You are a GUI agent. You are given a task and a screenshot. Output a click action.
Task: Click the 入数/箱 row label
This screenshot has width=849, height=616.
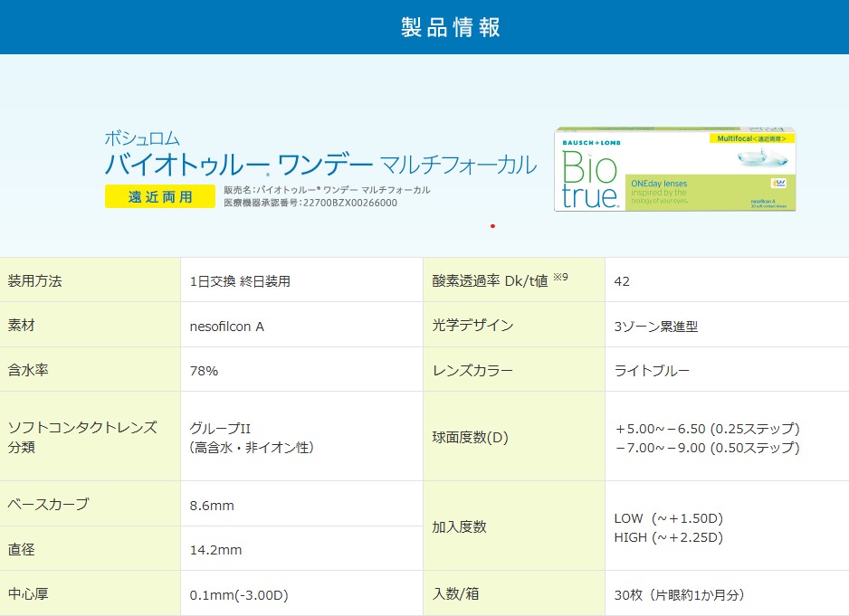[x=455, y=593]
